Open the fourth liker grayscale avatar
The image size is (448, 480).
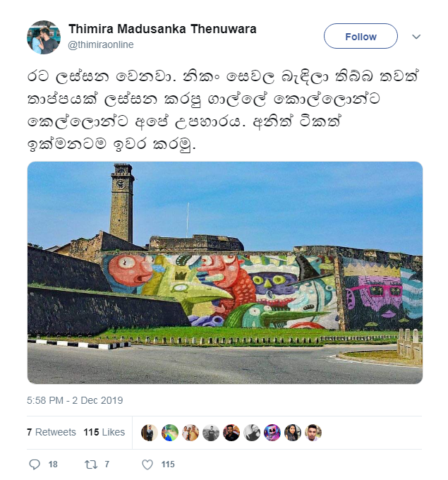(211, 433)
